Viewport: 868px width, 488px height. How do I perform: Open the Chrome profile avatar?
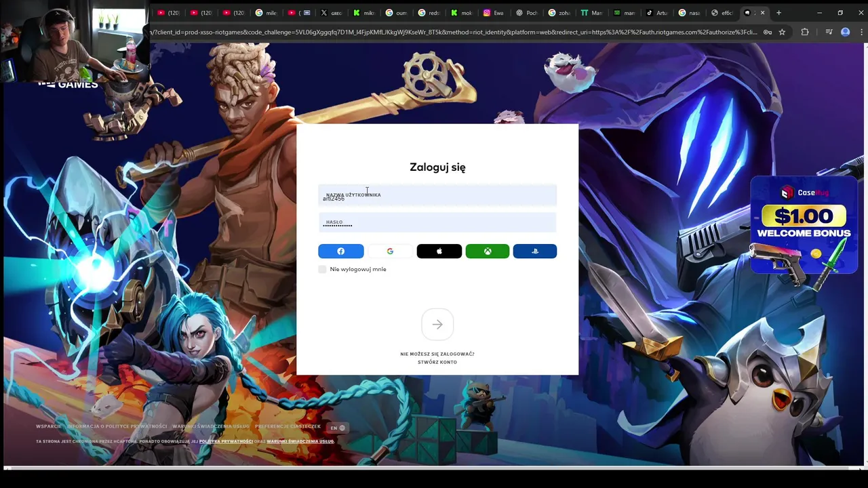845,32
